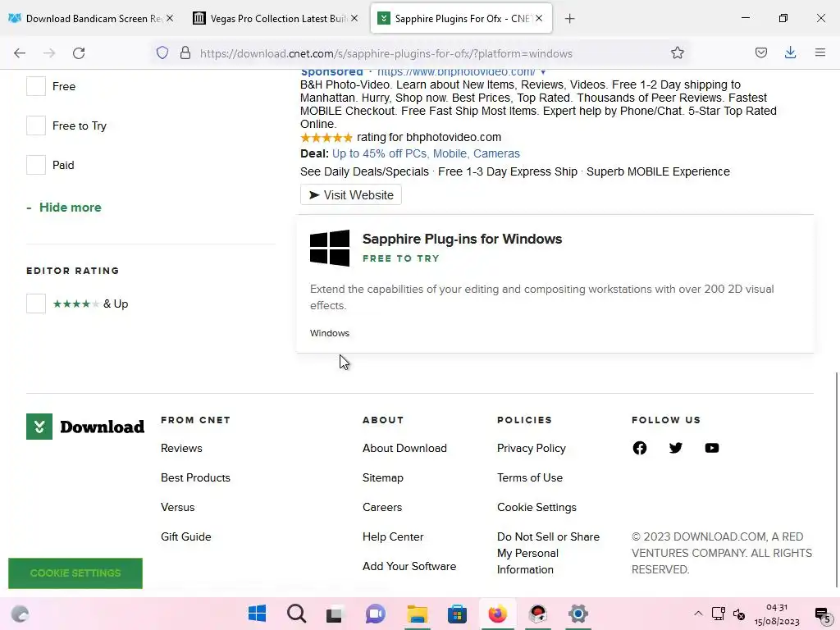This screenshot has width=840, height=630.
Task: Open File Explorer from taskbar
Action: point(418,614)
